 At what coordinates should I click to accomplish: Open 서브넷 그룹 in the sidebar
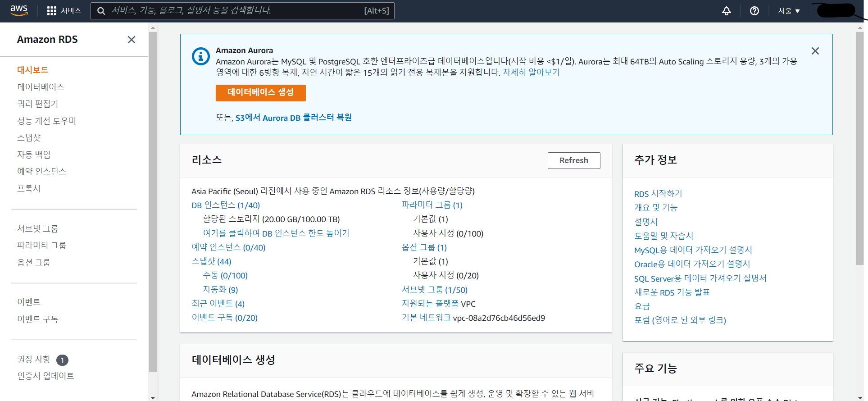click(x=37, y=228)
